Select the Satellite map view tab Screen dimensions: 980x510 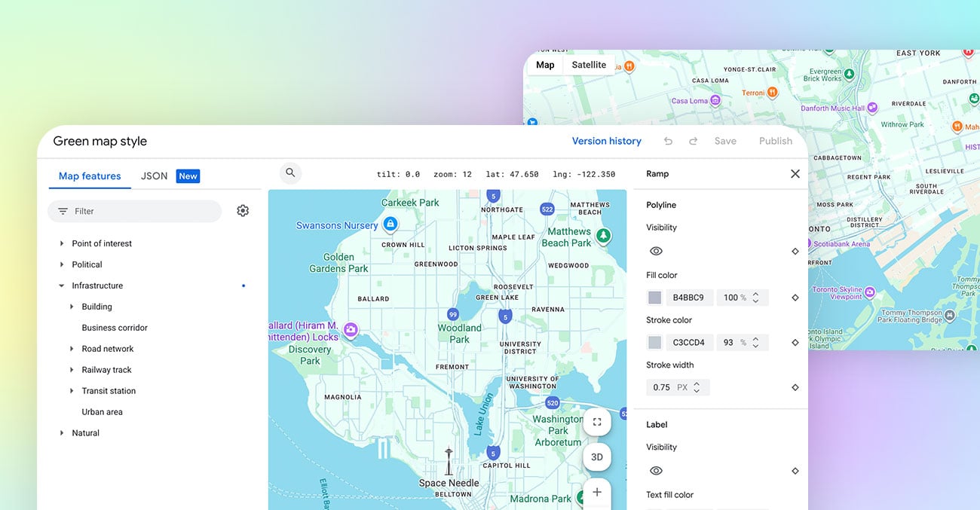[588, 64]
